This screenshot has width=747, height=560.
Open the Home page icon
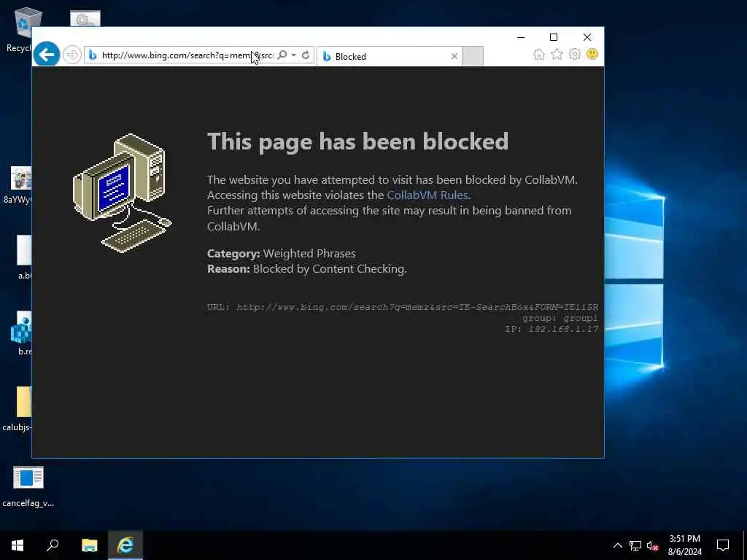(x=539, y=54)
